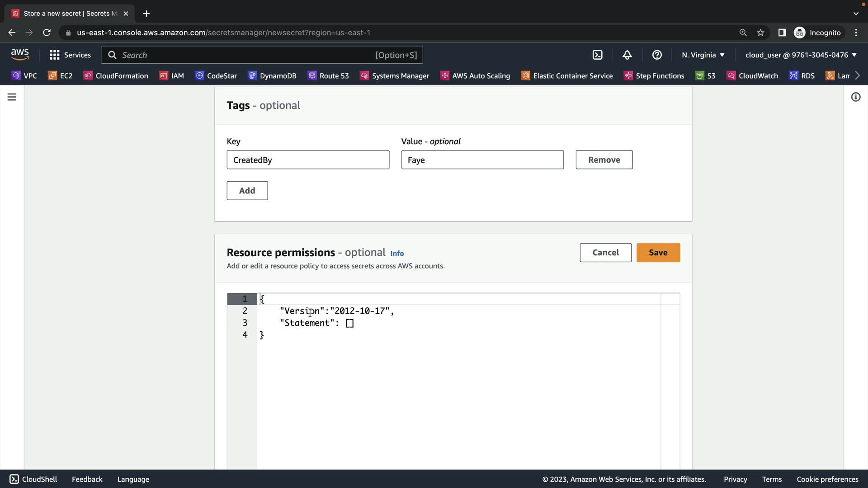The width and height of the screenshot is (868, 488).
Task: Save the resource permissions policy
Action: click(x=658, y=253)
